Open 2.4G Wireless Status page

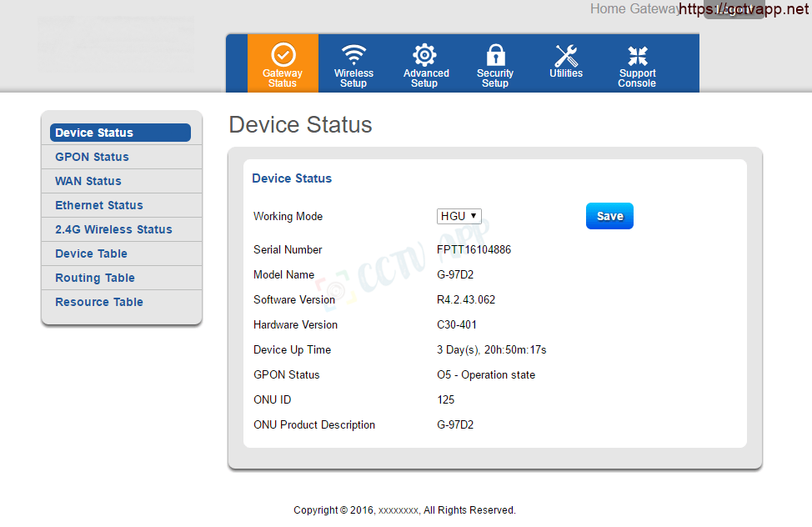click(113, 229)
